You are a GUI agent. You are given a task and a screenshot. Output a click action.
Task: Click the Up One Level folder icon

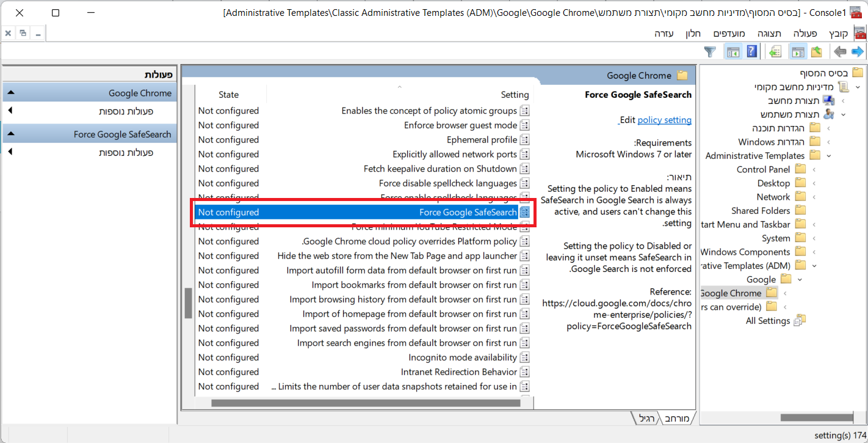(x=816, y=51)
